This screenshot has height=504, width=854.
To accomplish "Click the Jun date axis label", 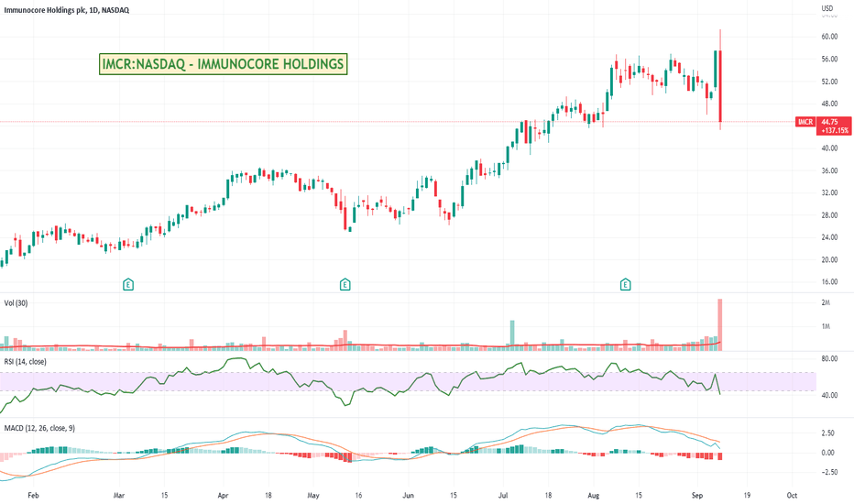I will (408, 495).
